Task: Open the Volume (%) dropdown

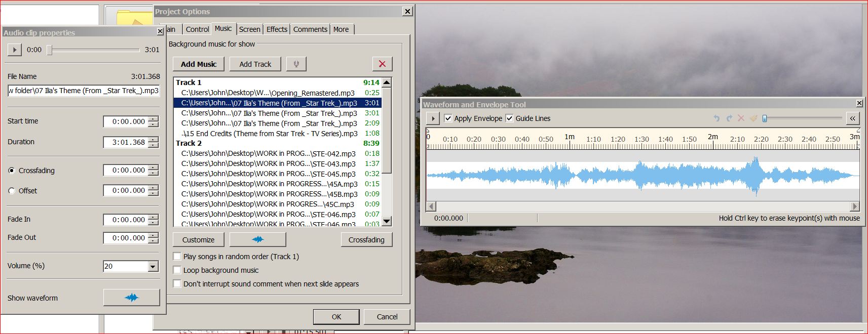Action: tap(153, 266)
